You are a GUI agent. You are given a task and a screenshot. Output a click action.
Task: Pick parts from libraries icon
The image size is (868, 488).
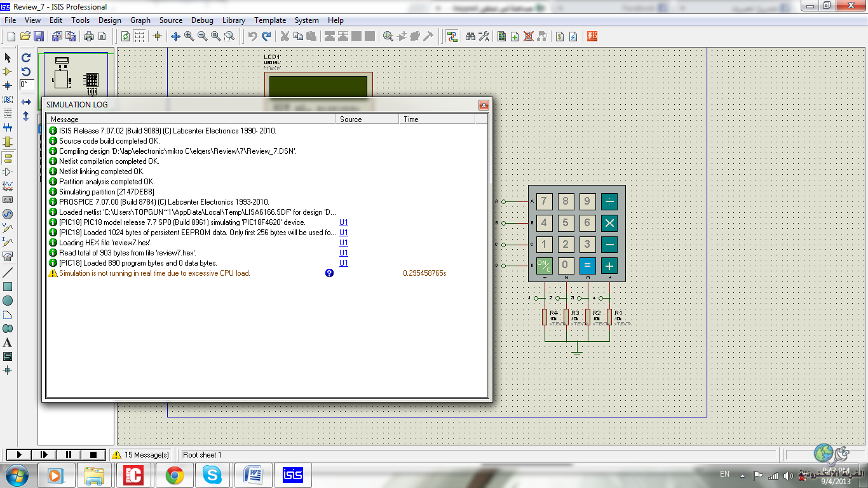(x=388, y=36)
